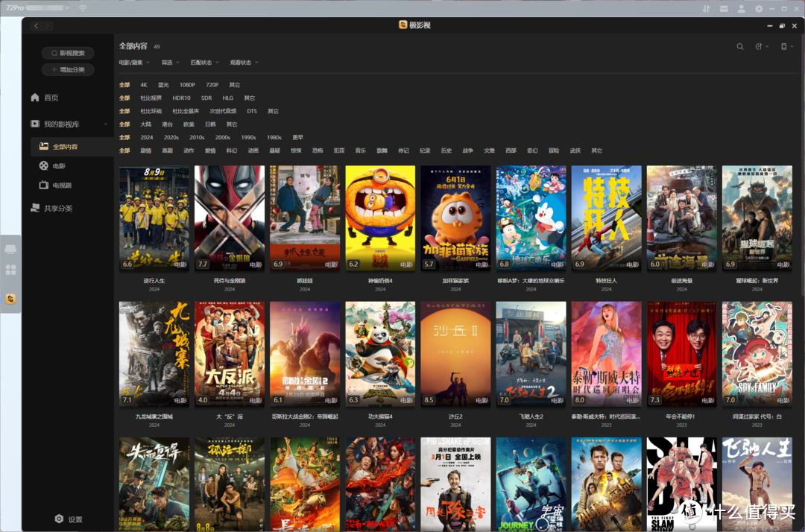This screenshot has width=805, height=532.
Task: Click the device/view mode icon dropdown
Action: click(785, 46)
